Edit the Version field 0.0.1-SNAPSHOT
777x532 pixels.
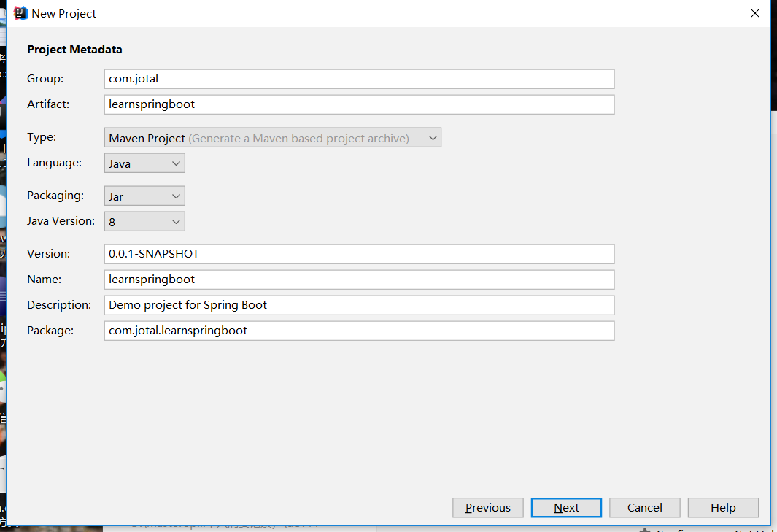click(359, 254)
